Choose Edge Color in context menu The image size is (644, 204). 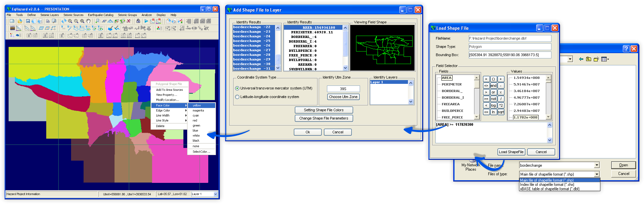(163, 111)
